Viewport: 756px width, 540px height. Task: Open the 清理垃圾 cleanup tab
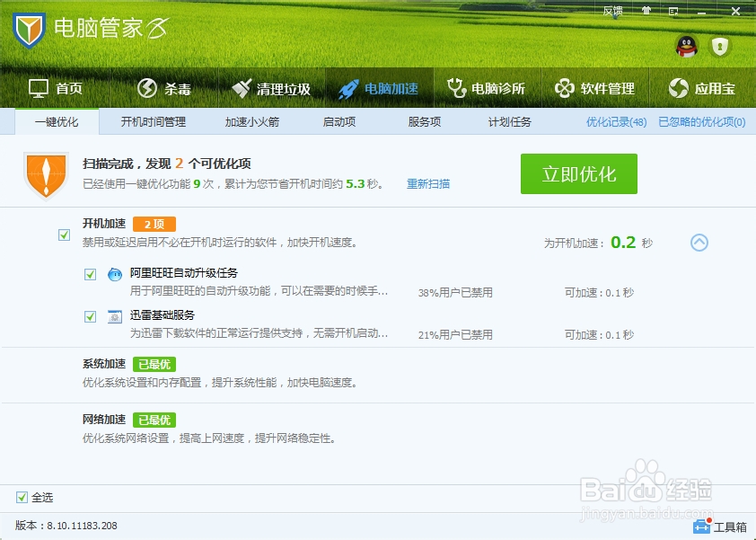(x=271, y=88)
